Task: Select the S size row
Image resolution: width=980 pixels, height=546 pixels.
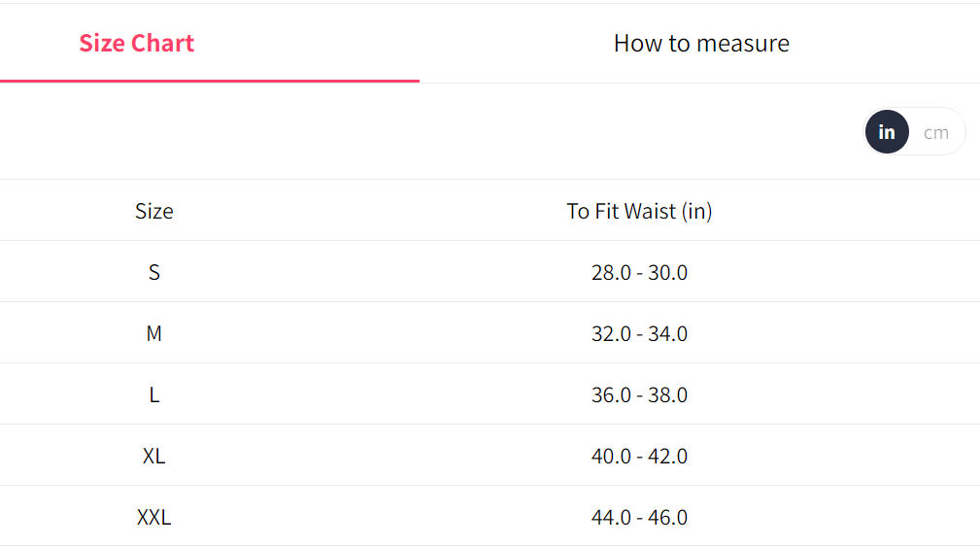Action: (490, 272)
